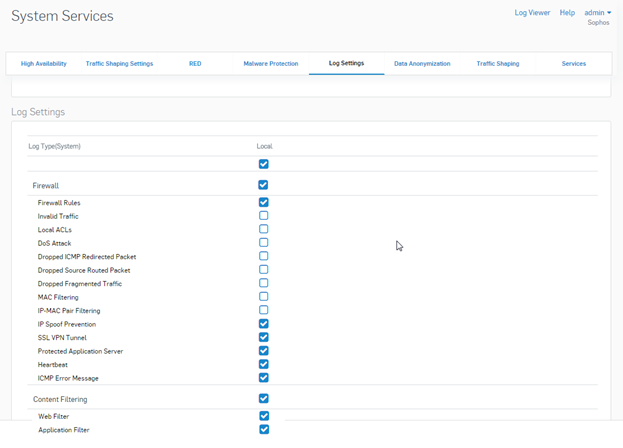The height and width of the screenshot is (448, 623).
Task: Disable IP Spoof Prevention logging
Action: click(x=264, y=324)
